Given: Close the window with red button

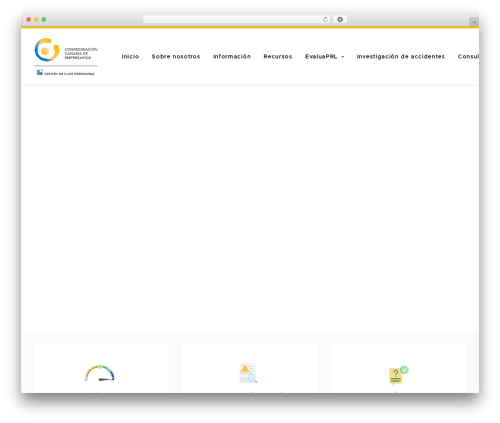Looking at the screenshot, I should click(x=29, y=20).
